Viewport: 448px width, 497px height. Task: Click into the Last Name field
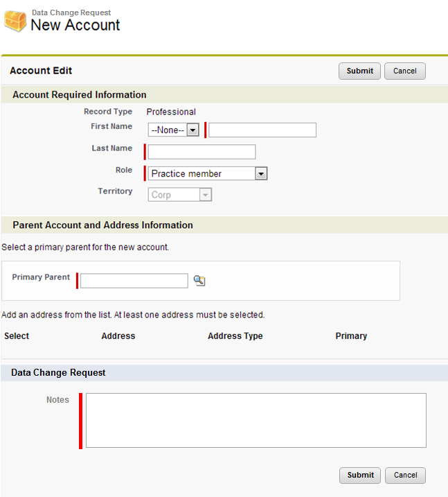tap(201, 152)
